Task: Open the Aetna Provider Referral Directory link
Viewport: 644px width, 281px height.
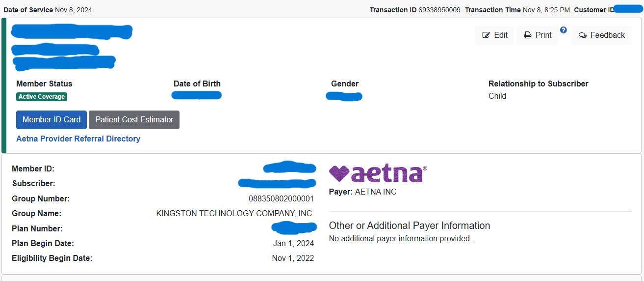Action: 78,139
